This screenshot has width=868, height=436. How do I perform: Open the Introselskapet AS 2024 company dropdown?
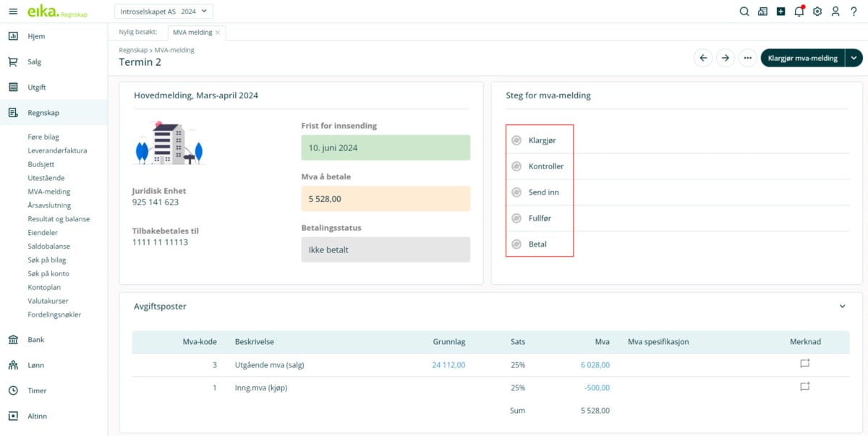(x=163, y=12)
